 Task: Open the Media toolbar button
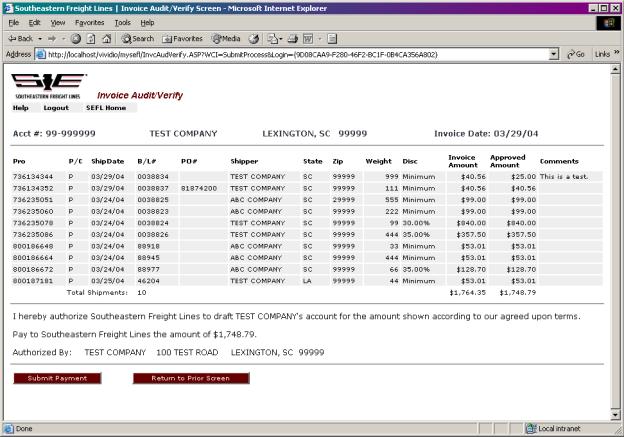click(x=223, y=38)
